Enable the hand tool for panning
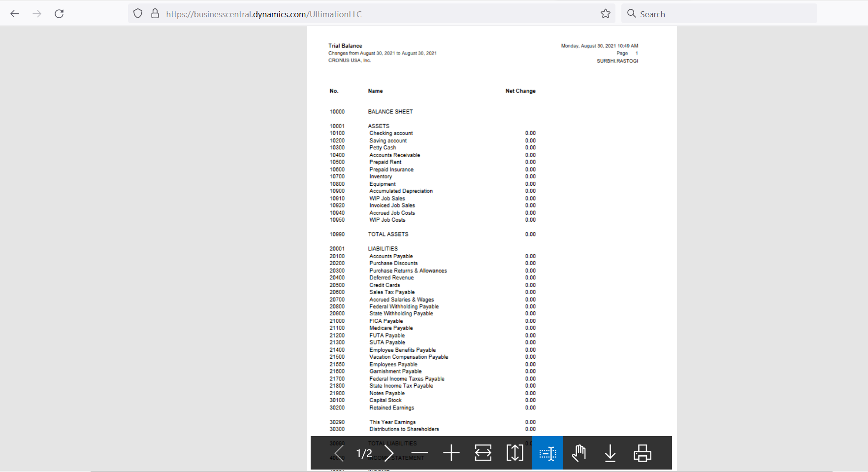The width and height of the screenshot is (868, 472). [579, 453]
